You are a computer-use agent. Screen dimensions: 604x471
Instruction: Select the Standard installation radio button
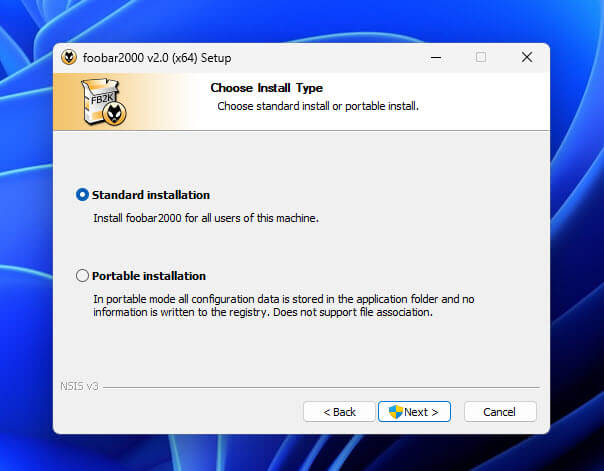click(82, 195)
